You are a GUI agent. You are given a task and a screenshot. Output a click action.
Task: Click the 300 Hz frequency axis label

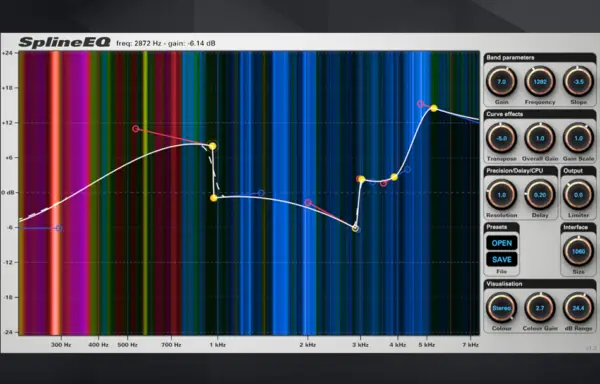(61, 345)
